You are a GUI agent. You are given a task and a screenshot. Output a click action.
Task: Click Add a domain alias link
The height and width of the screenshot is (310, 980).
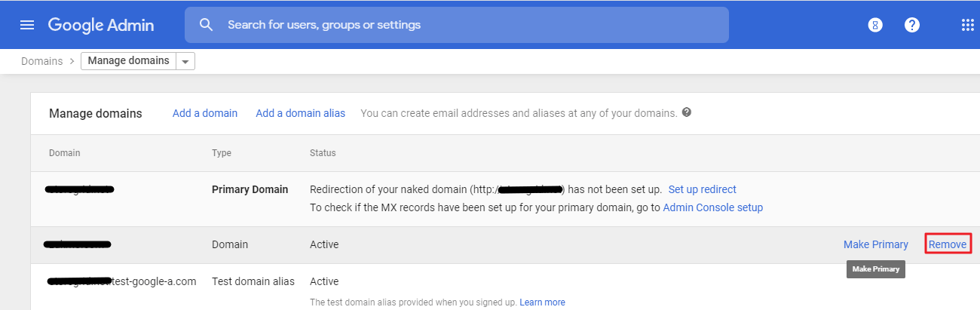(x=300, y=113)
